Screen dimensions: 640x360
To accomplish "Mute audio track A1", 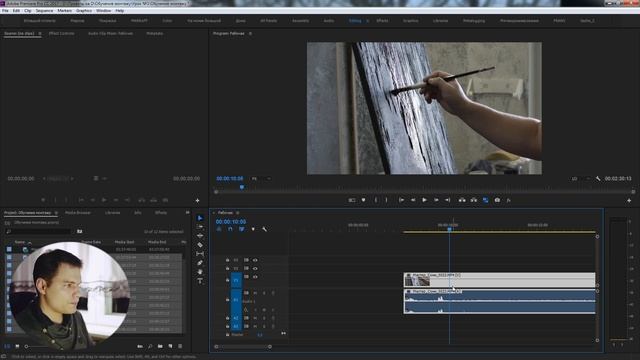I will pos(255,293).
